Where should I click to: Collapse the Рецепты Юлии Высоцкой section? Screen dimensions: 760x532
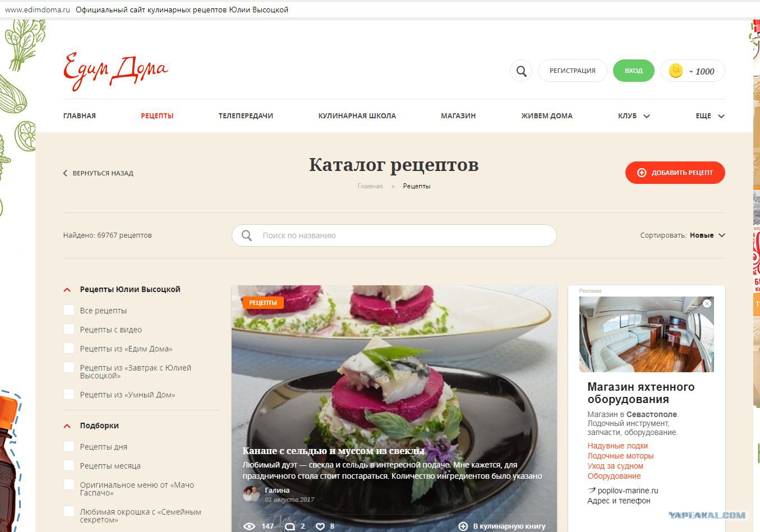[67, 290]
